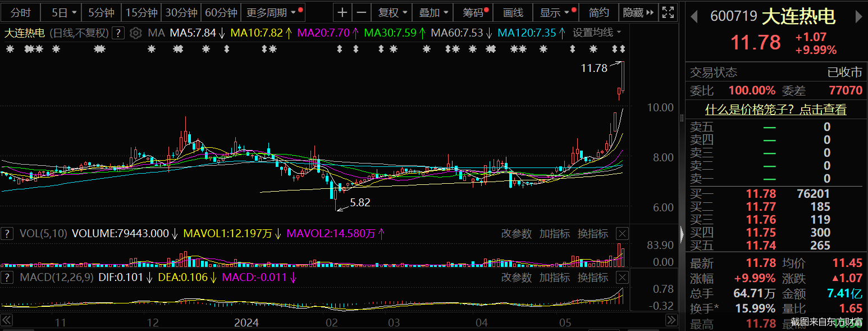Click the 买二 price 11.77 row

(776, 207)
